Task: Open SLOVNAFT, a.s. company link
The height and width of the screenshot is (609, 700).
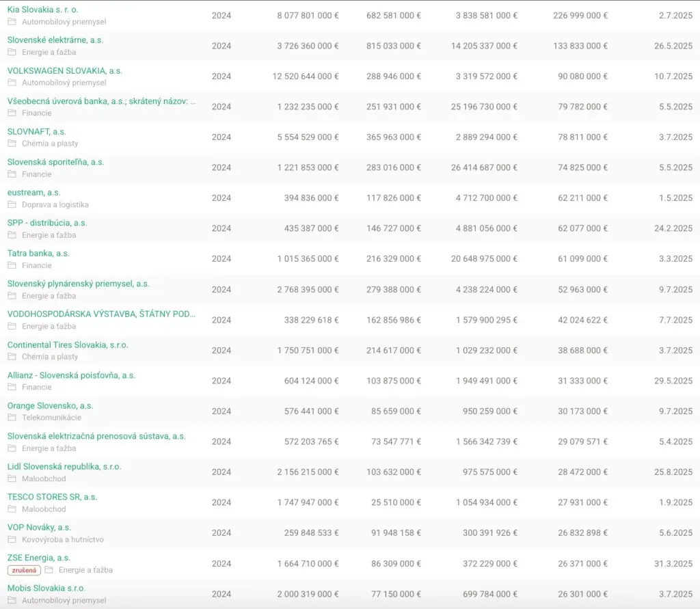Action: pos(36,131)
